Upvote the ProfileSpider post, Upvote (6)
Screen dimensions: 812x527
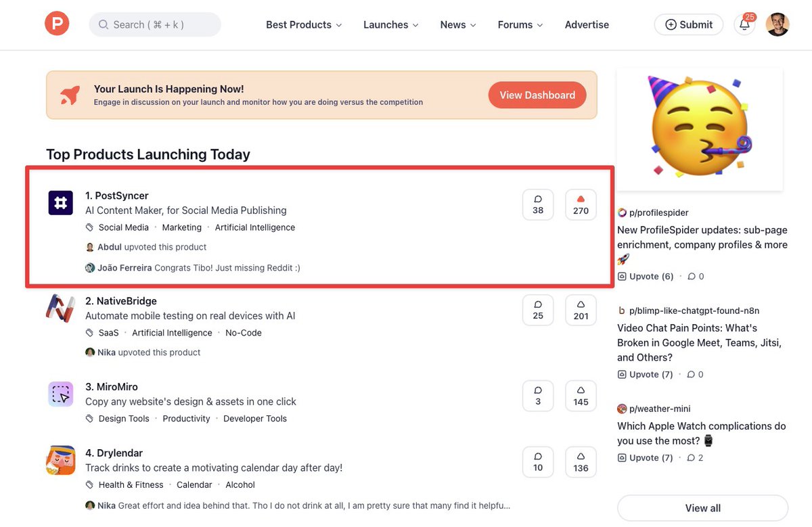point(646,276)
